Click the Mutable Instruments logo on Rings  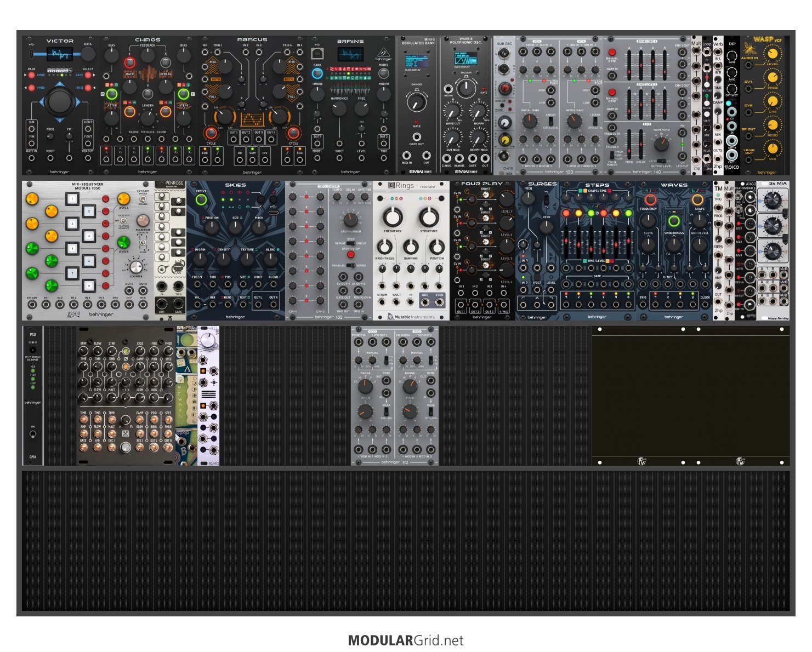tap(411, 317)
